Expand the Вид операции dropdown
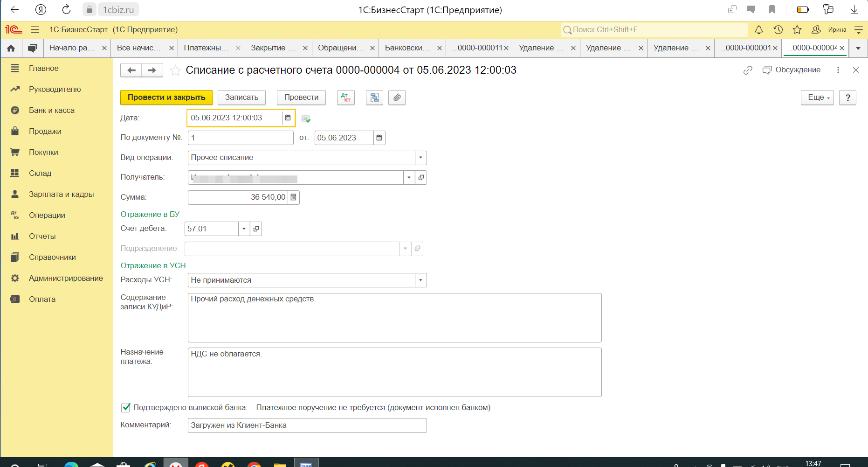 tap(420, 158)
